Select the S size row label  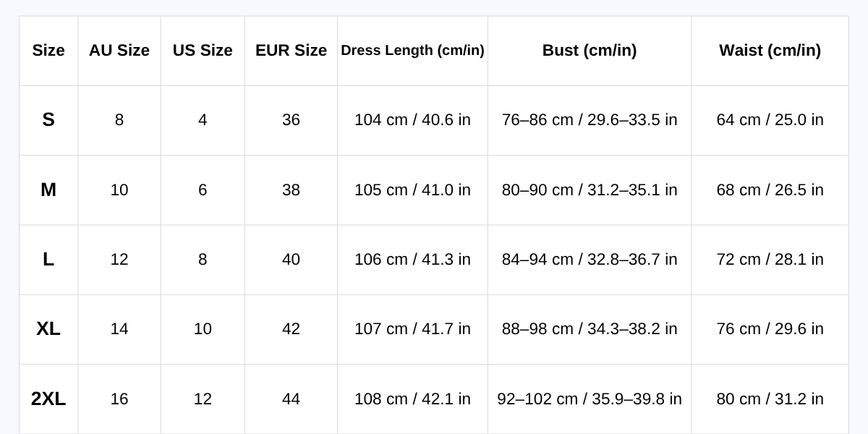[48, 120]
